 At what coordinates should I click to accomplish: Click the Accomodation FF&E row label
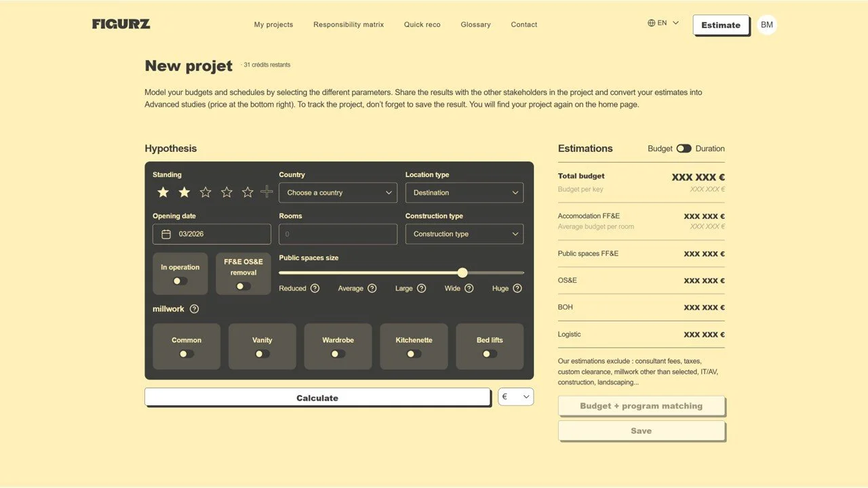pos(589,216)
